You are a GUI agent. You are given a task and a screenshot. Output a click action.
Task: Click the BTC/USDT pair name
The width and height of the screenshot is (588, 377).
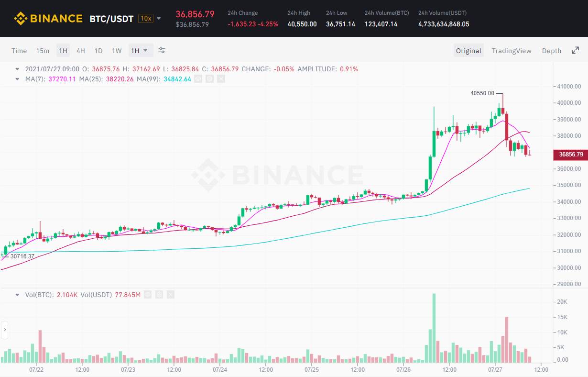(x=111, y=19)
